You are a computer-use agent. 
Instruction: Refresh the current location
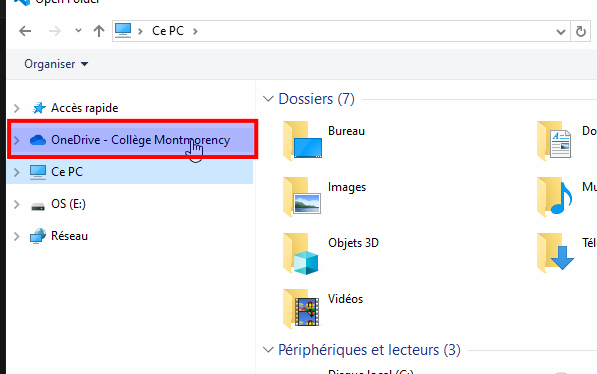[x=581, y=31]
